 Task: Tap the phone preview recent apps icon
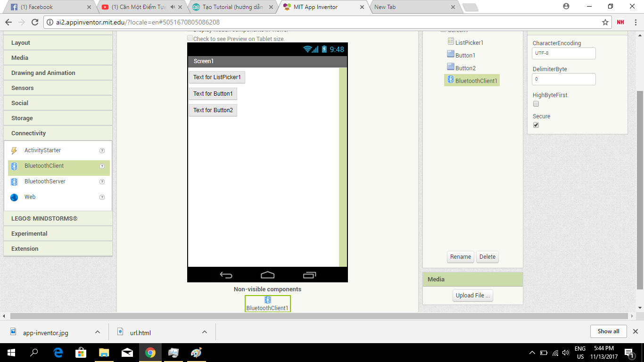[x=310, y=275]
